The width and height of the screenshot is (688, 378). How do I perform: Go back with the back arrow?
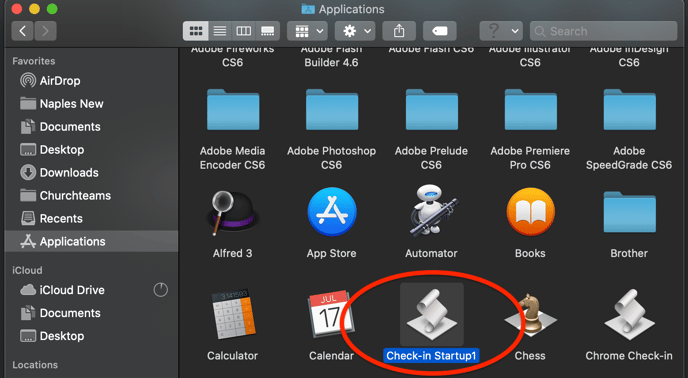click(x=22, y=31)
